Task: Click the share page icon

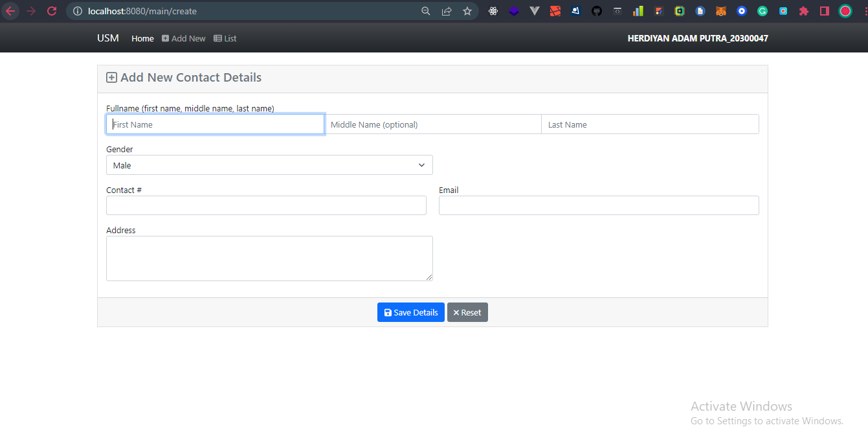Action: click(447, 11)
